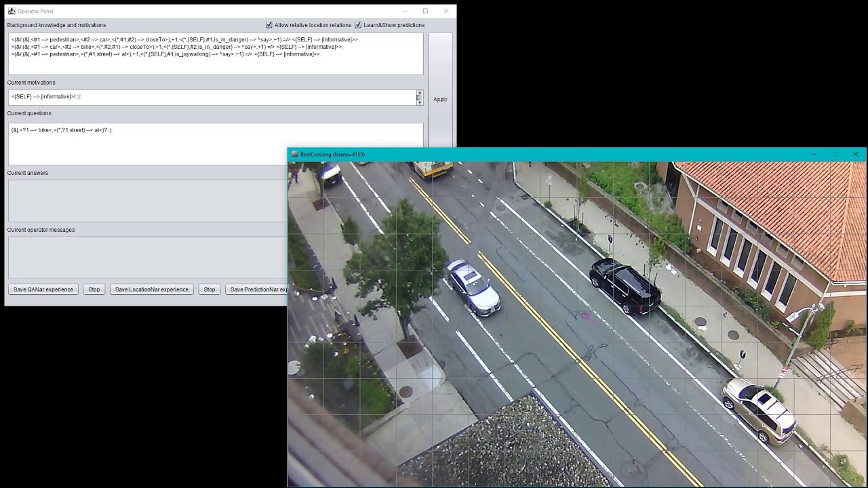Click the Apply button
Image resolution: width=868 pixels, height=488 pixels.
(x=440, y=100)
